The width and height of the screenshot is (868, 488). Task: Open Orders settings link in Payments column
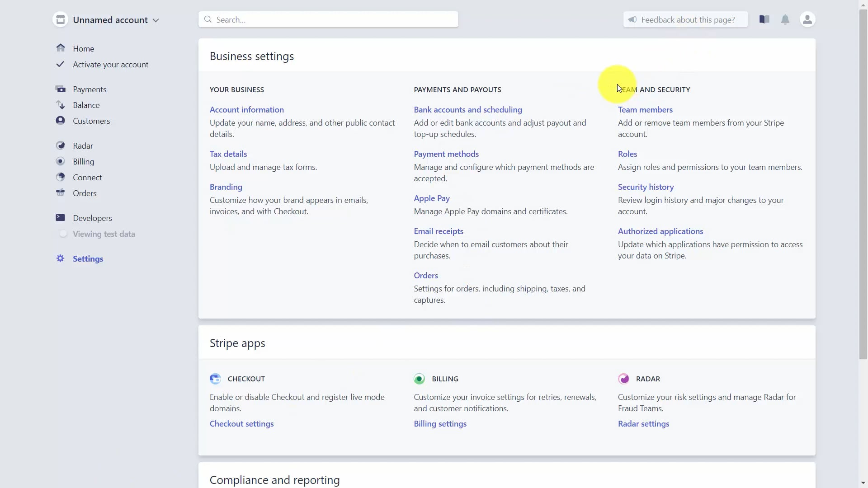point(426,275)
